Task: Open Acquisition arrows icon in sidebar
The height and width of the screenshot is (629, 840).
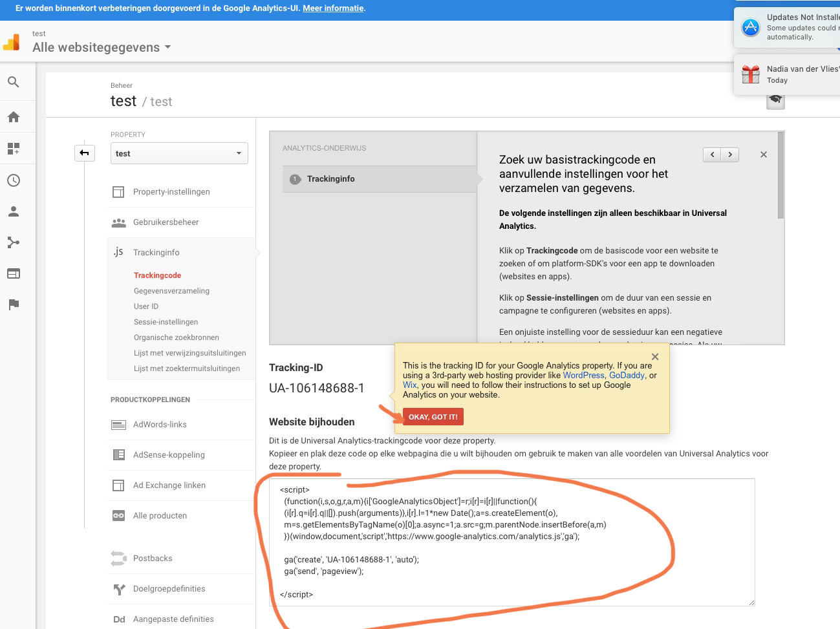Action: 13,242
